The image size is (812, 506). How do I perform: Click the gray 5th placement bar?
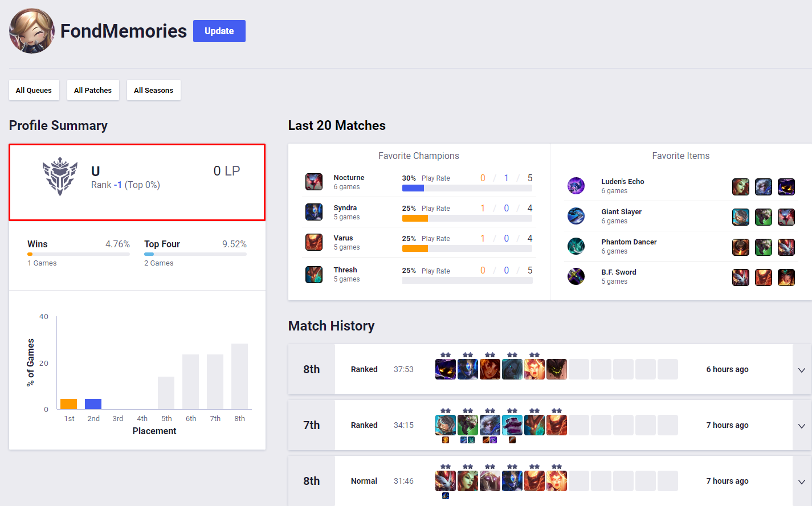pos(166,393)
